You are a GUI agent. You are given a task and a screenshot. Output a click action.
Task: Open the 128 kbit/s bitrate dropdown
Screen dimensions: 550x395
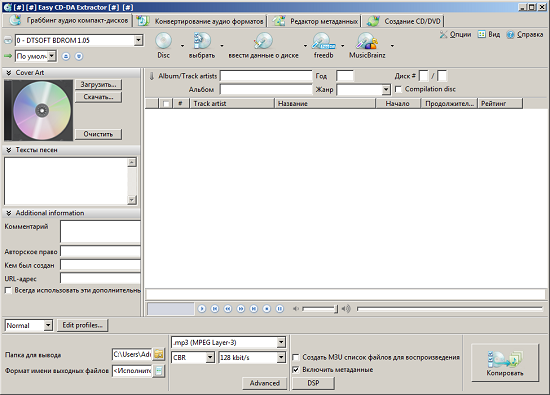coord(281,357)
